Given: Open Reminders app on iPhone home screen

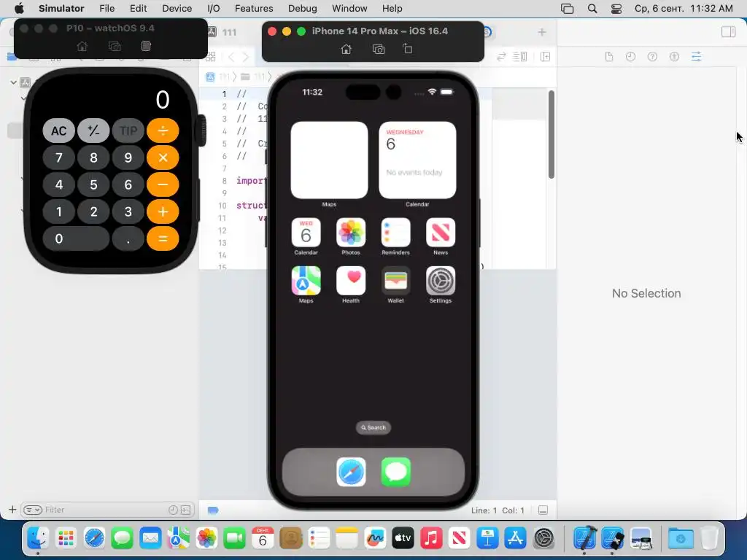Looking at the screenshot, I should tap(395, 233).
